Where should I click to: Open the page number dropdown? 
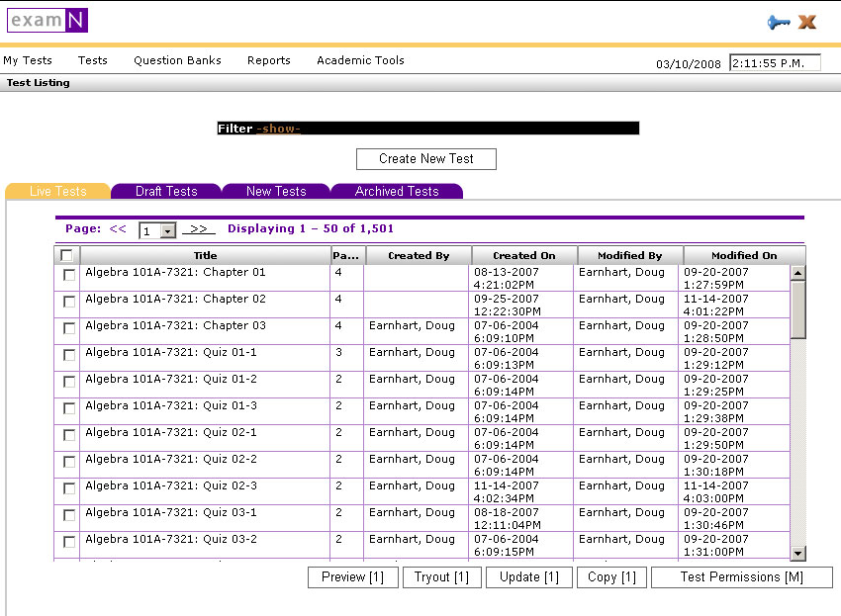pos(165,228)
